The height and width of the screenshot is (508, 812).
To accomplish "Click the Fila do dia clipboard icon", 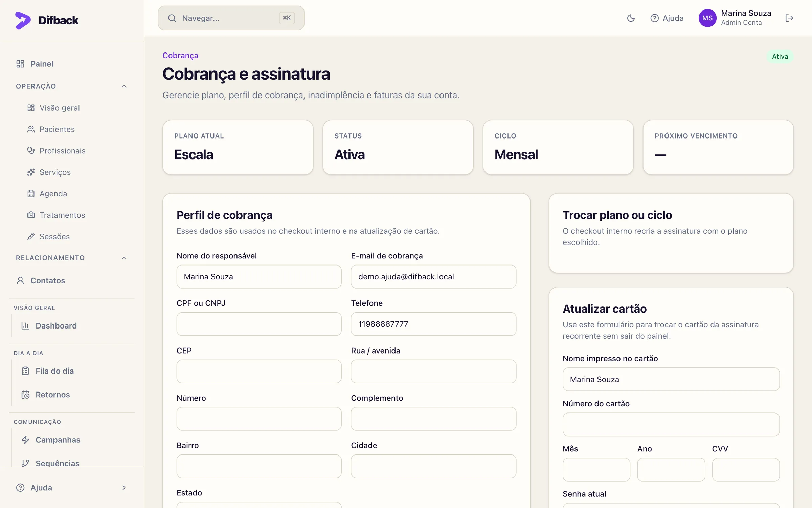I will point(25,371).
